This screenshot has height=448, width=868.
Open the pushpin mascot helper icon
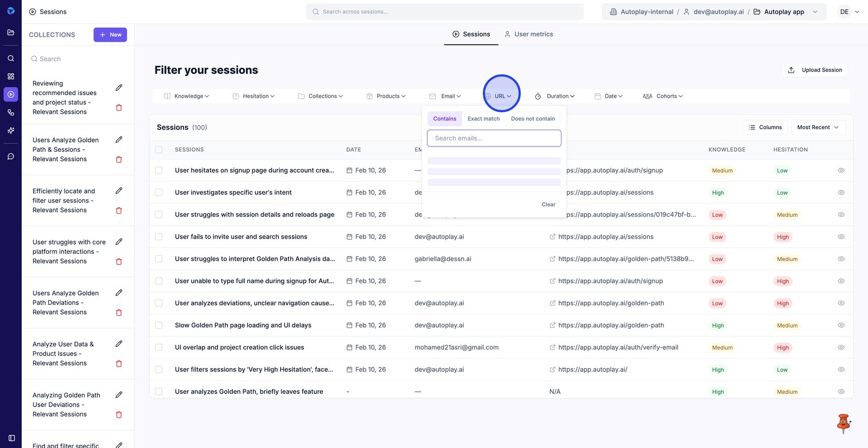click(843, 423)
